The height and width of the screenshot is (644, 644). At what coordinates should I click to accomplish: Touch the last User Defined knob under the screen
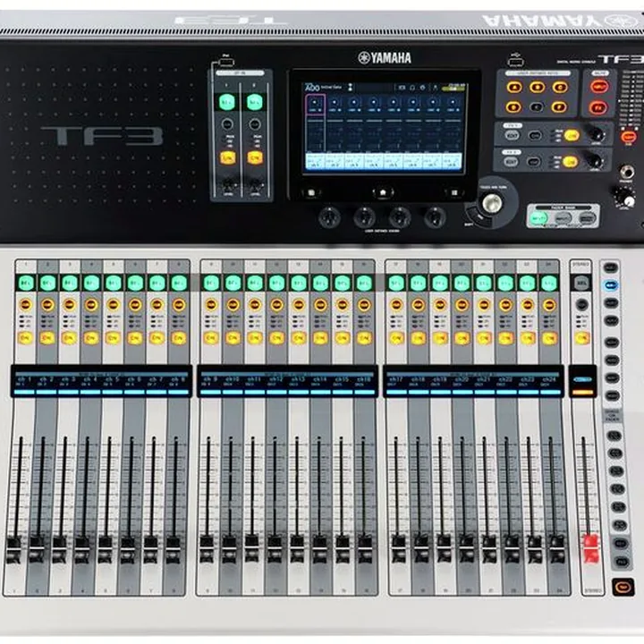pyautogui.click(x=435, y=216)
